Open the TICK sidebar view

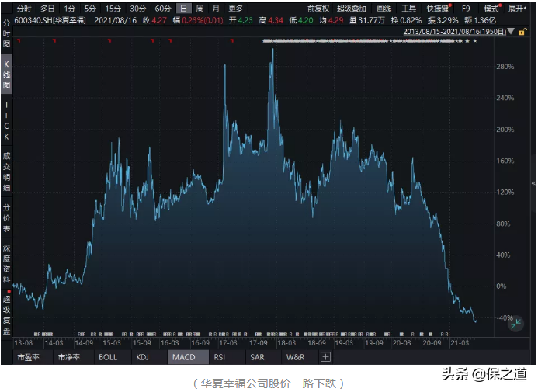click(6, 121)
